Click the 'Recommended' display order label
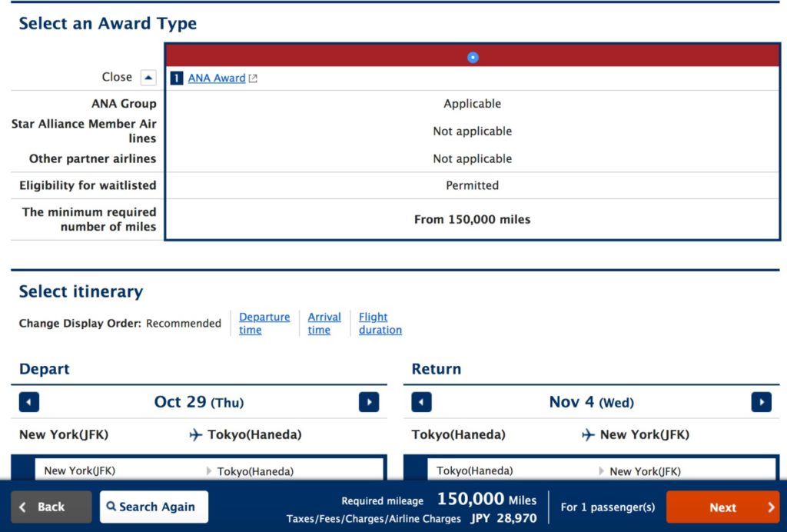Viewport: 787px width, 532px height. [x=183, y=323]
